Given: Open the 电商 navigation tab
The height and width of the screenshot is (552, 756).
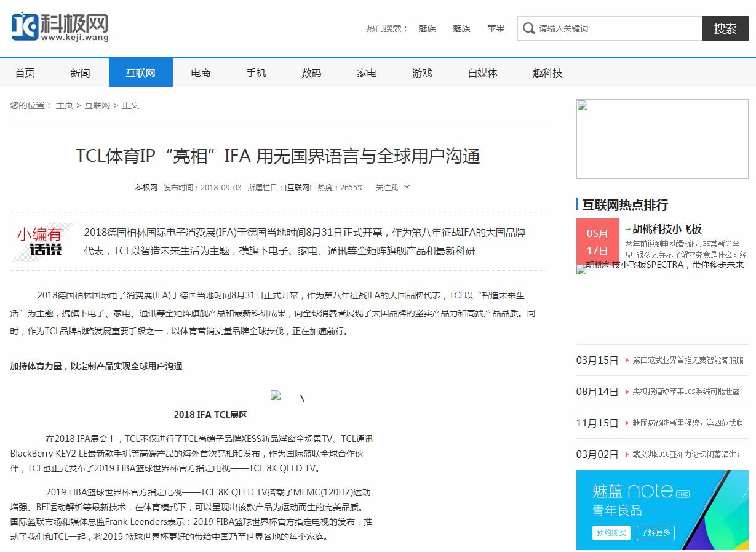Looking at the screenshot, I should pyautogui.click(x=201, y=73).
